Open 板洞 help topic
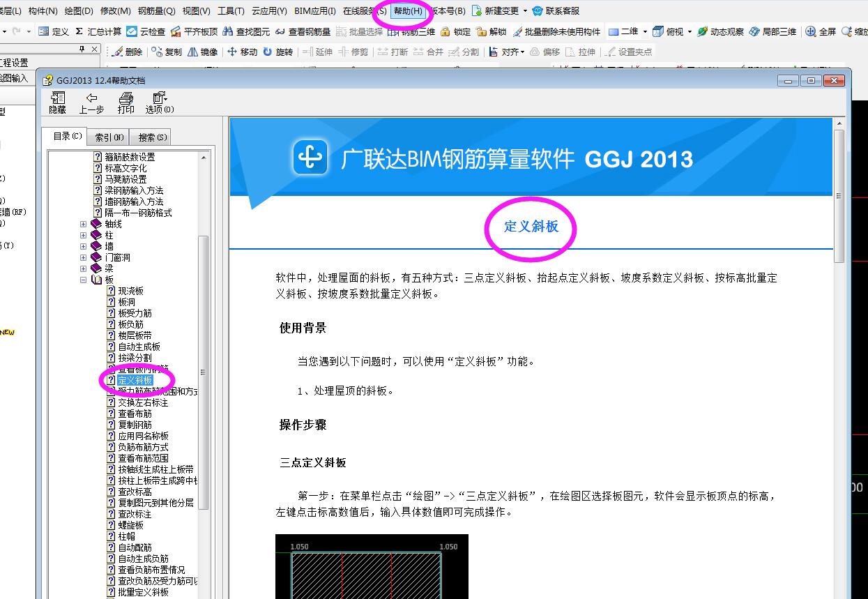This screenshot has width=868, height=599. [x=126, y=302]
